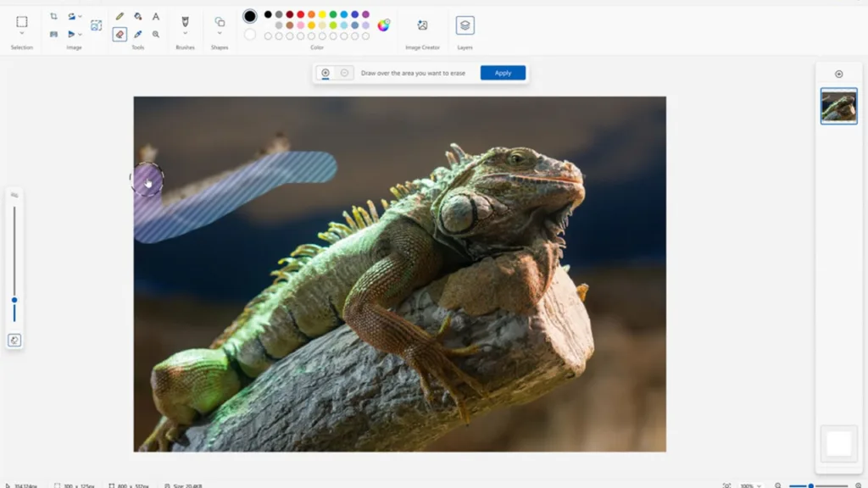Viewport: 868px width, 488px height.
Task: Enable reduce-area mode for erase selection
Action: point(344,73)
